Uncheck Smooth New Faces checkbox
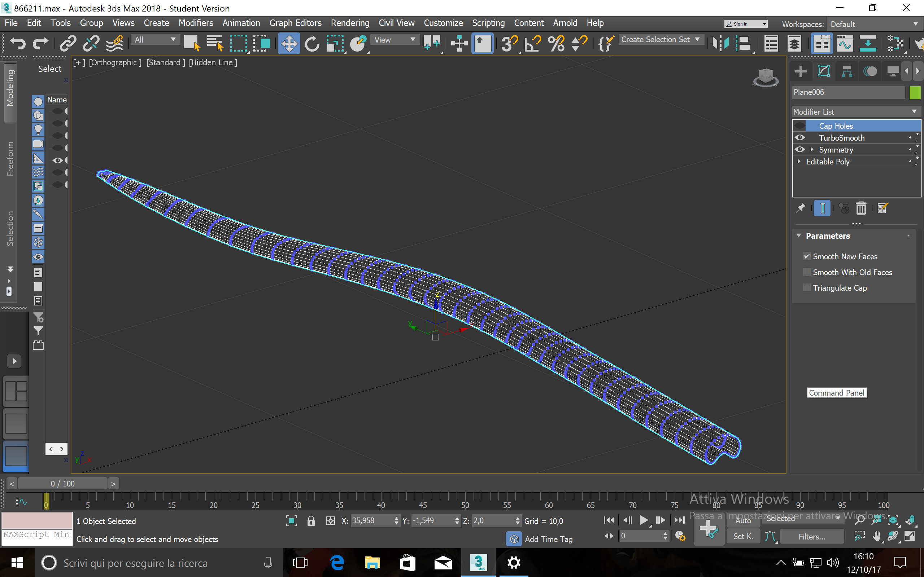 tap(807, 256)
